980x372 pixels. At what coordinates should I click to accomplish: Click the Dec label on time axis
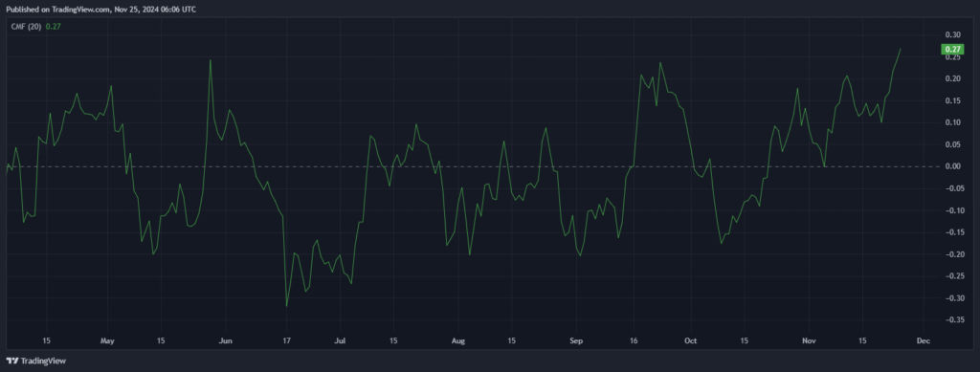pos(924,341)
